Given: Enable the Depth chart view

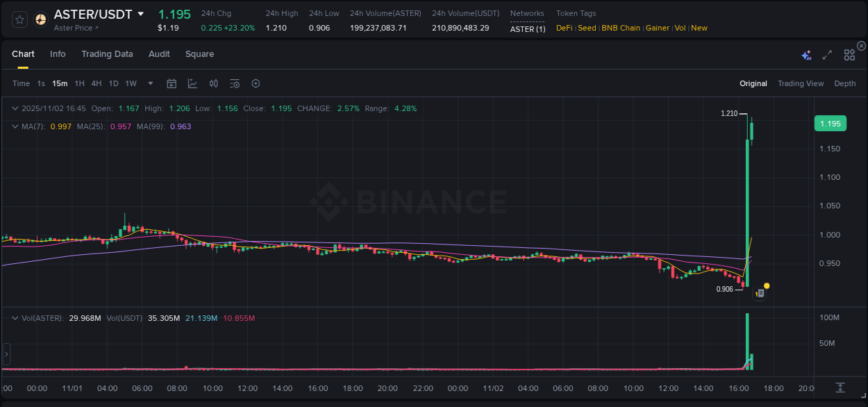Looking at the screenshot, I should click(844, 83).
